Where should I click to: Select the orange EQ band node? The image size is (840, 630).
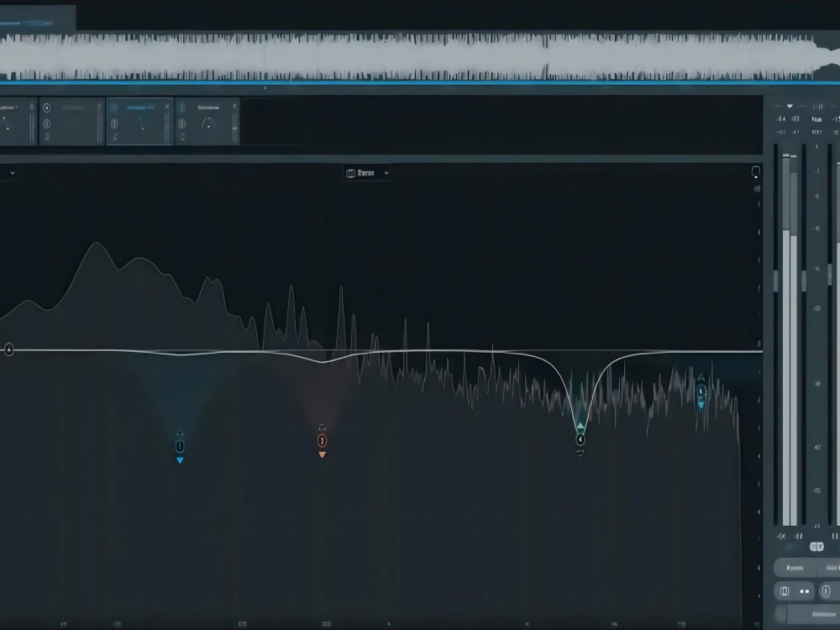coord(322,441)
